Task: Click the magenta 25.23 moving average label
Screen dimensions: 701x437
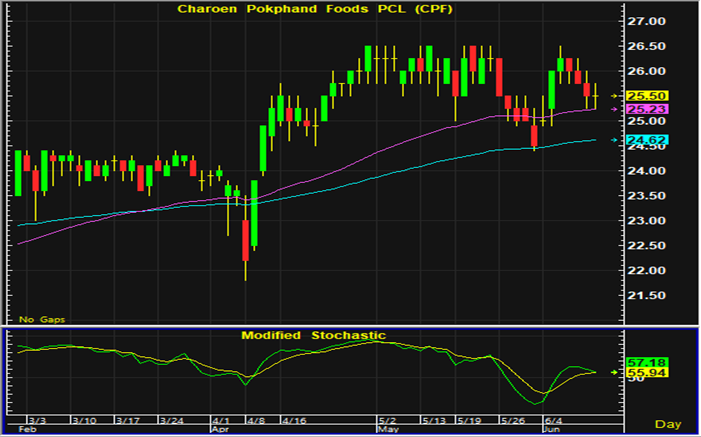Action: pos(647,109)
